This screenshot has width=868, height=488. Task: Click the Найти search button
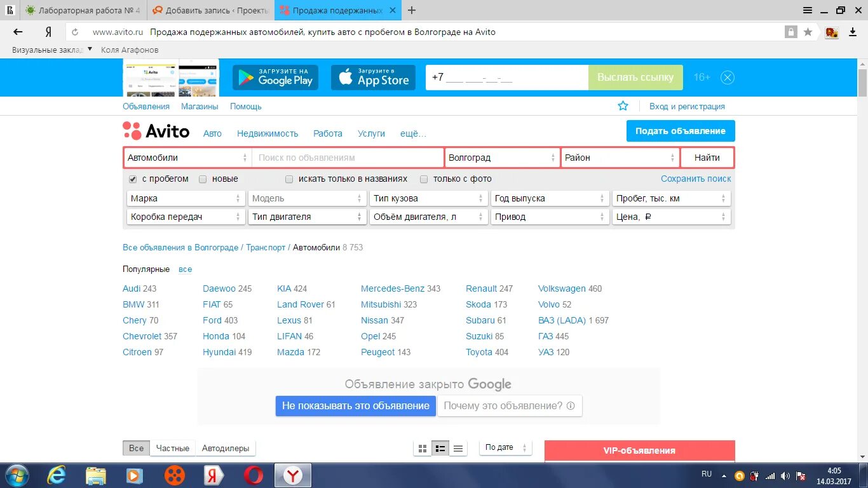[x=707, y=158]
